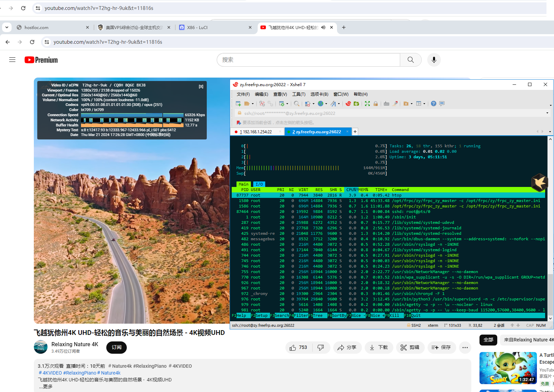This screenshot has height=392, width=554.
Task: Click the YouTube search magnifier button
Action: pos(411,60)
